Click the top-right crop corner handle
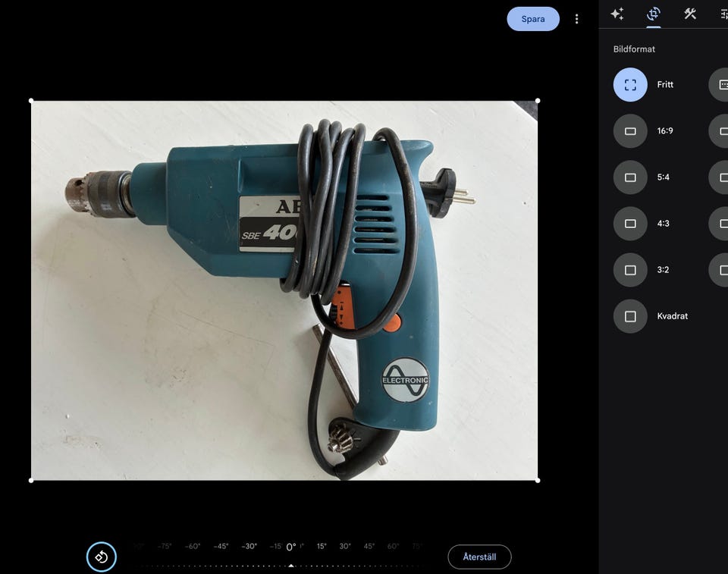Screen dimensions: 728x574 click(538, 101)
